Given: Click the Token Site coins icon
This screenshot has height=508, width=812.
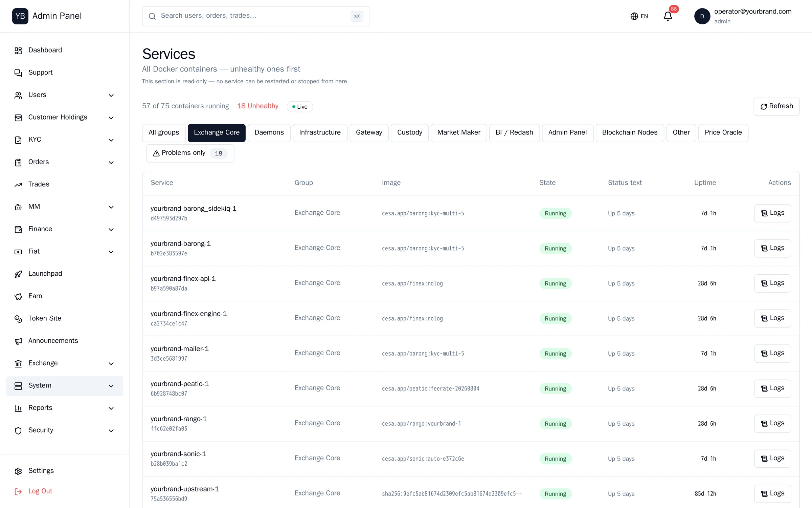Looking at the screenshot, I should pyautogui.click(x=18, y=319).
